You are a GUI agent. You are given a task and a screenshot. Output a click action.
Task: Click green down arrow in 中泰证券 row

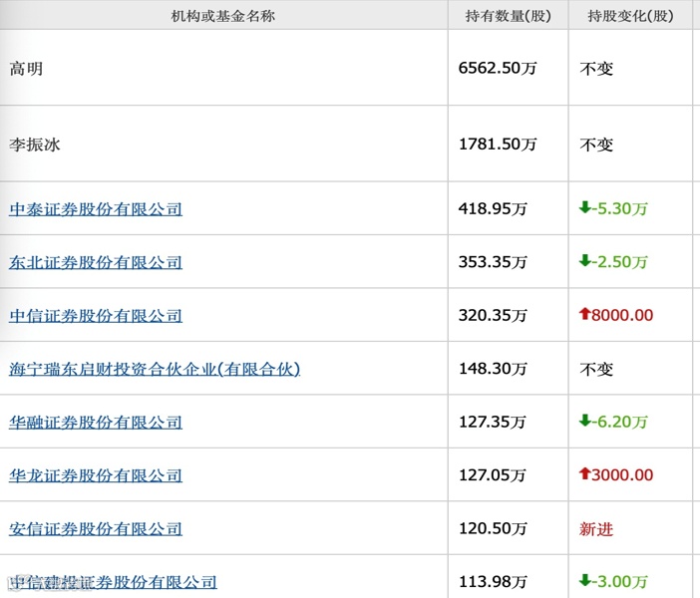pyautogui.click(x=584, y=207)
